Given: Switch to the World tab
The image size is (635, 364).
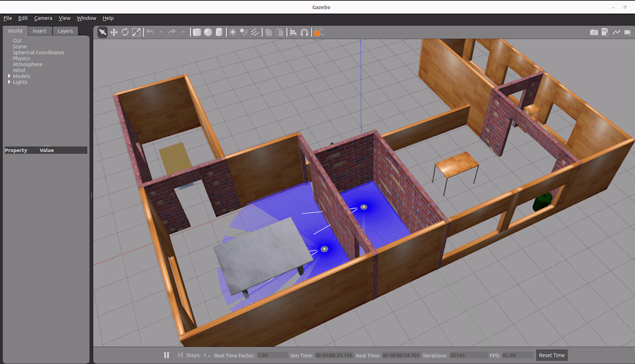Looking at the screenshot, I should [15, 31].
